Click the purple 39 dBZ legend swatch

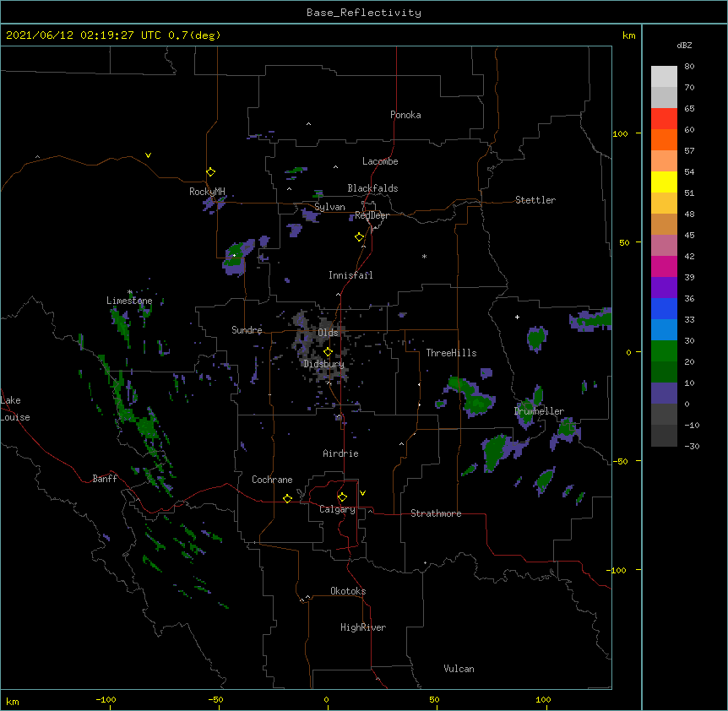664,287
